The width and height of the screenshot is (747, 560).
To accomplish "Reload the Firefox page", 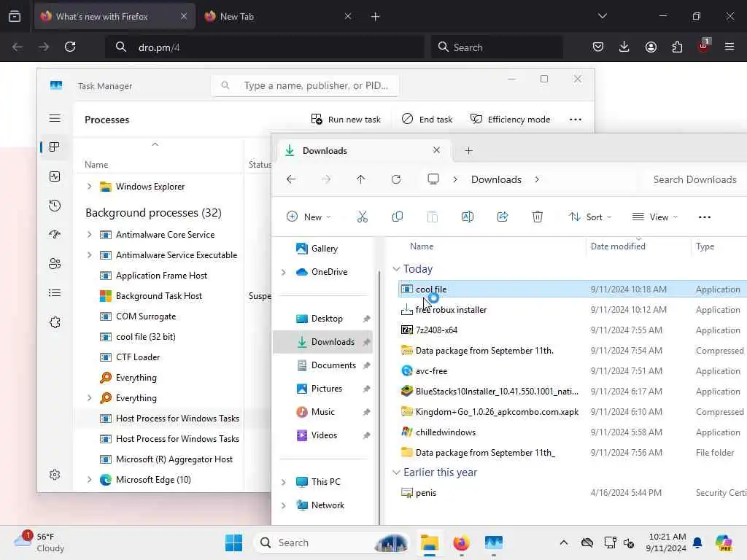I will pyautogui.click(x=70, y=47).
